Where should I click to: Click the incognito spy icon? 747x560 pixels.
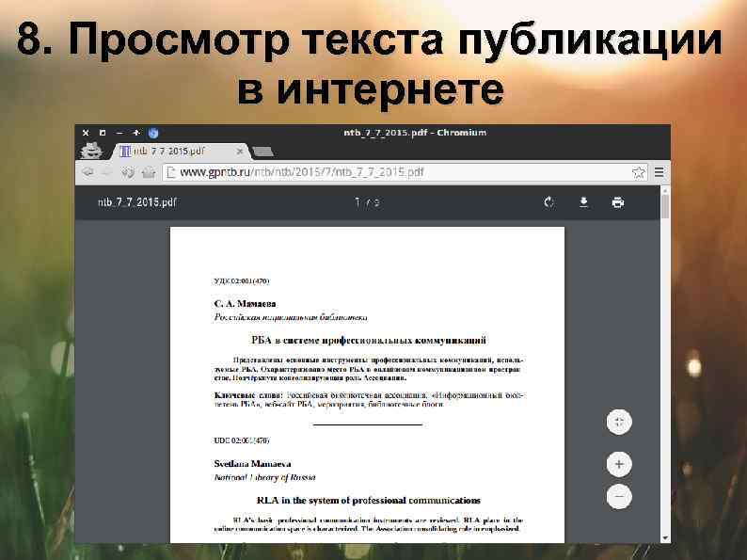91,151
